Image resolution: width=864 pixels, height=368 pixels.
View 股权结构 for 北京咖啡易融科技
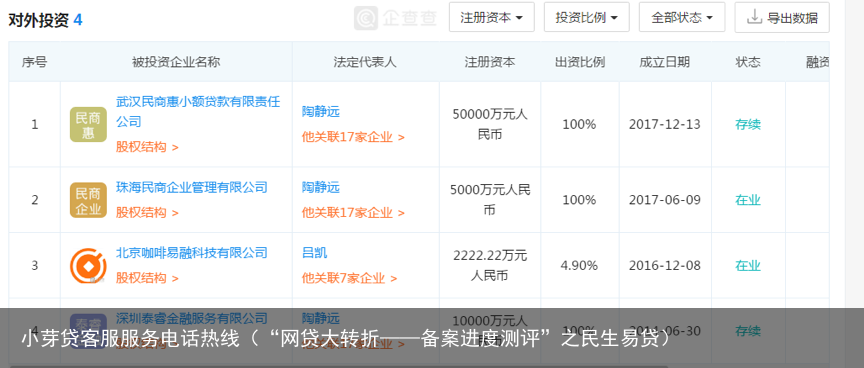(x=147, y=278)
